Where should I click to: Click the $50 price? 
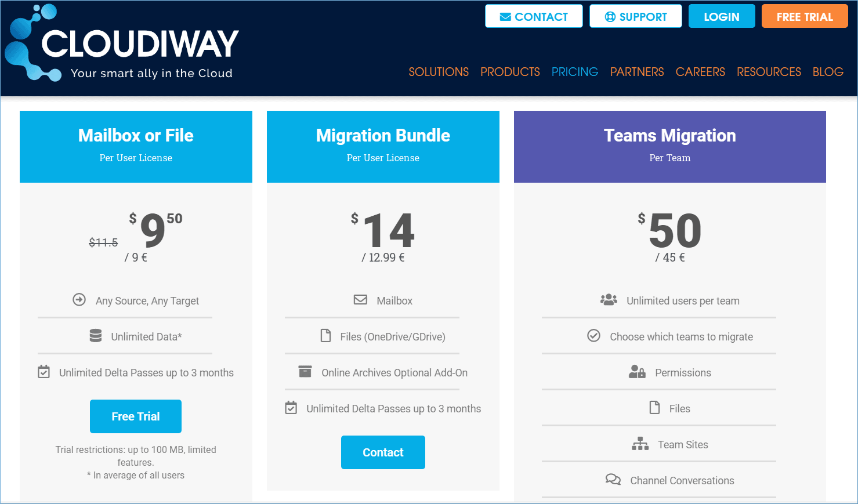670,229
